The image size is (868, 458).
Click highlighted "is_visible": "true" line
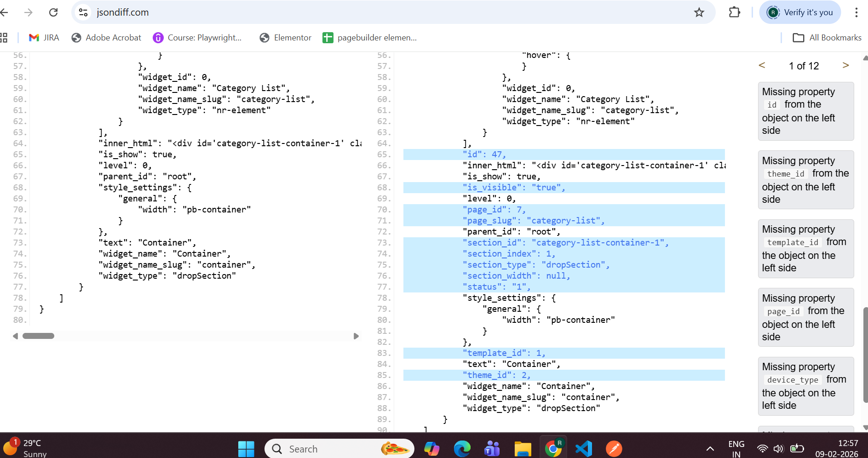(x=564, y=188)
